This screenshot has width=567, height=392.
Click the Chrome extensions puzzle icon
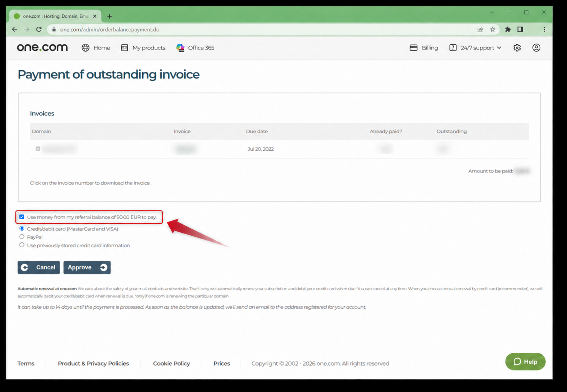[508, 29]
